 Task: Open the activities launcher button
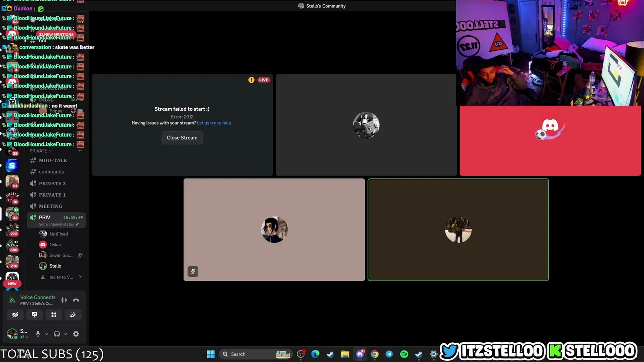pyautogui.click(x=54, y=315)
